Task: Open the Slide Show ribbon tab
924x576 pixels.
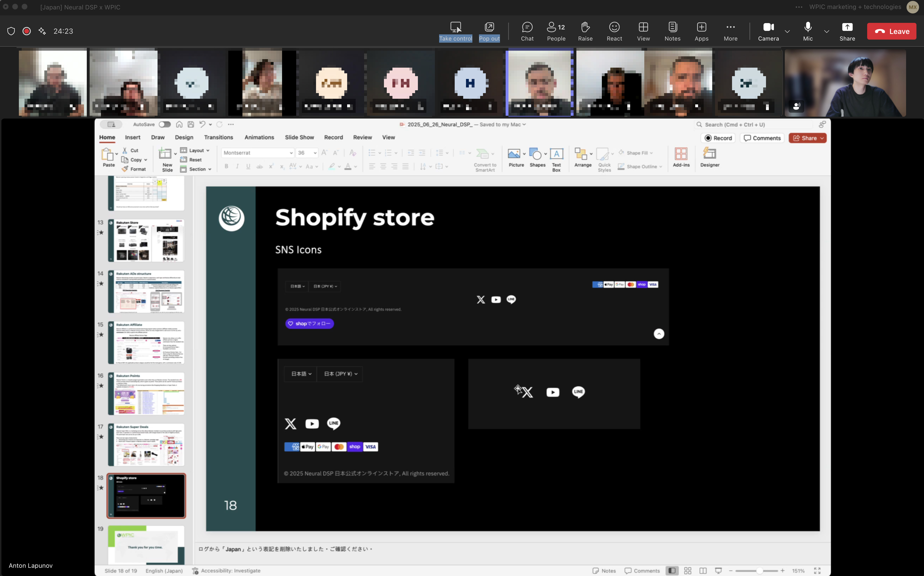Action: [x=299, y=138]
